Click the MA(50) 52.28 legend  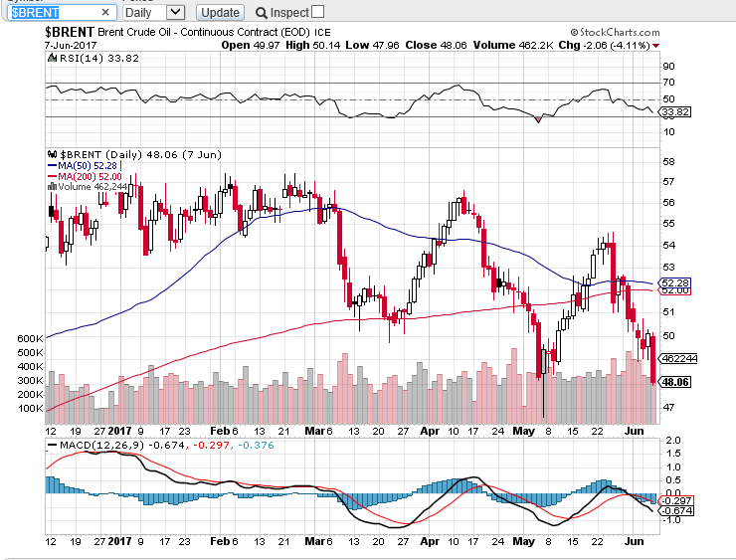(x=83, y=166)
